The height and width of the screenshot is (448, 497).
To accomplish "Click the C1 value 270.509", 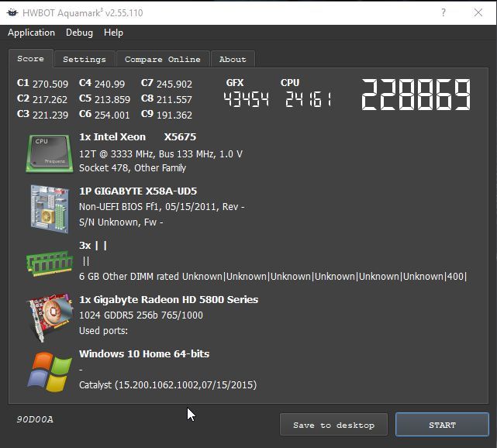I will (50, 84).
